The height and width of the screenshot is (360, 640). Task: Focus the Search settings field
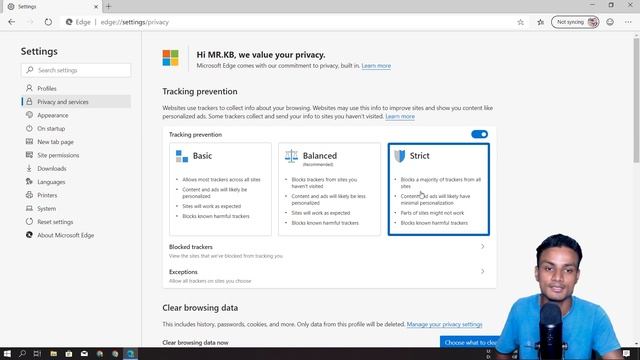pyautogui.click(x=76, y=70)
